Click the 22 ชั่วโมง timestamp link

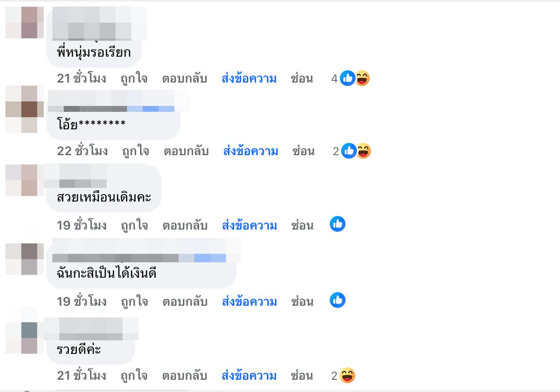pos(82,151)
